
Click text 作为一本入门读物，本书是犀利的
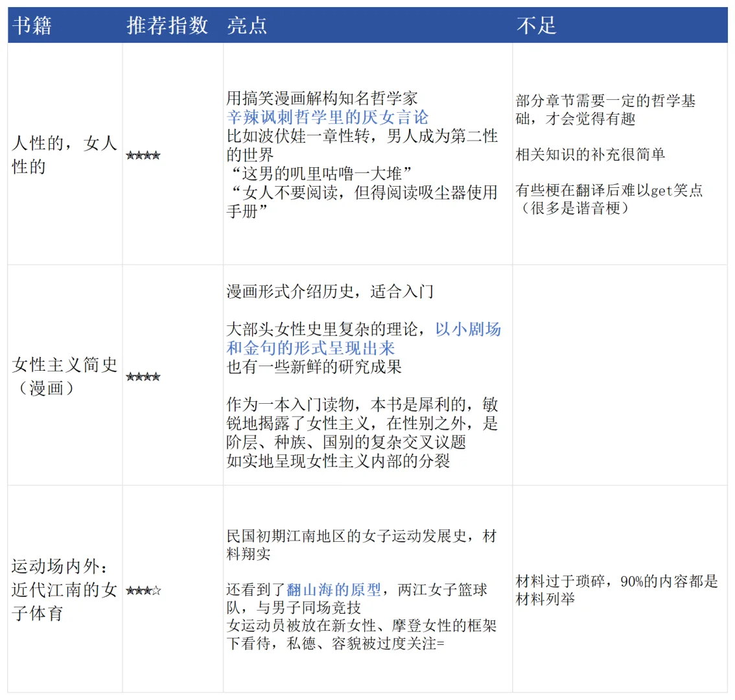[347, 404]
